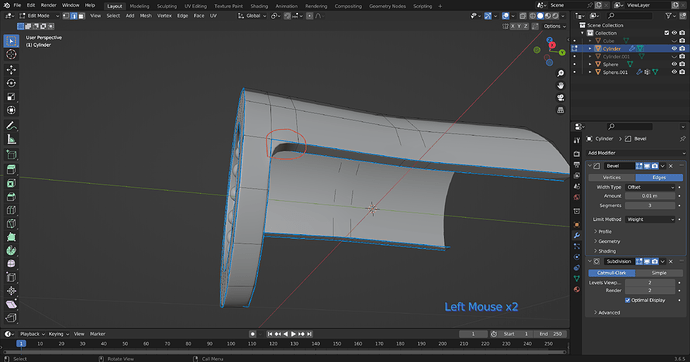Click the Levels Viewport value slider
The width and height of the screenshot is (690, 362).
[650, 283]
